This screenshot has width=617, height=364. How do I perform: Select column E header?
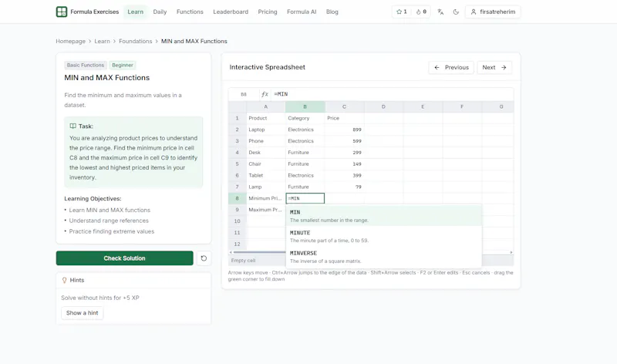point(423,106)
